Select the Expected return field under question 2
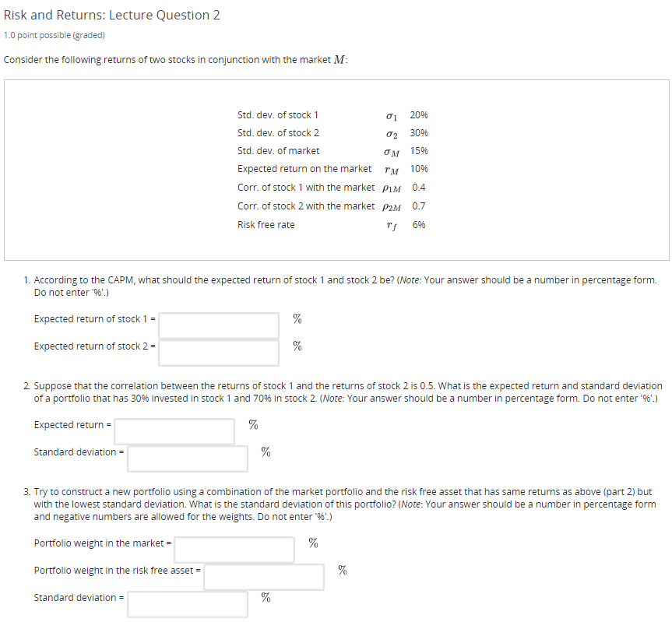The image size is (672, 622). (x=174, y=430)
